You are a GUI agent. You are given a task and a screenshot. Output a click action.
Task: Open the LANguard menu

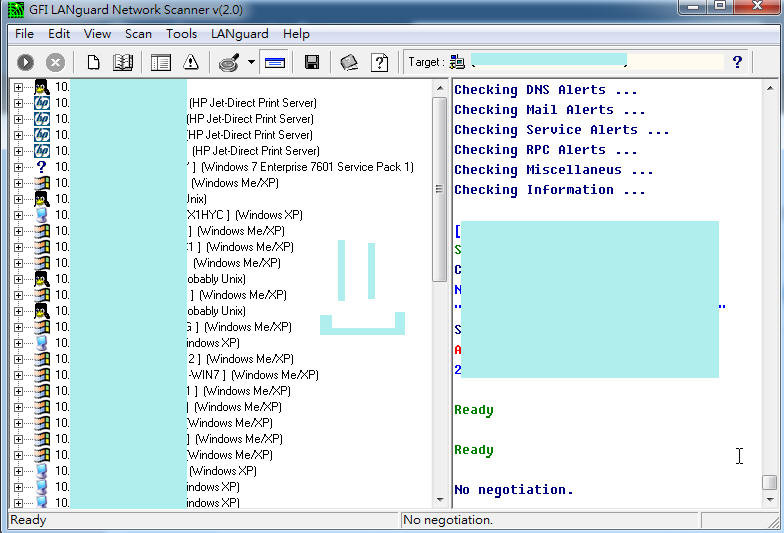coord(240,34)
